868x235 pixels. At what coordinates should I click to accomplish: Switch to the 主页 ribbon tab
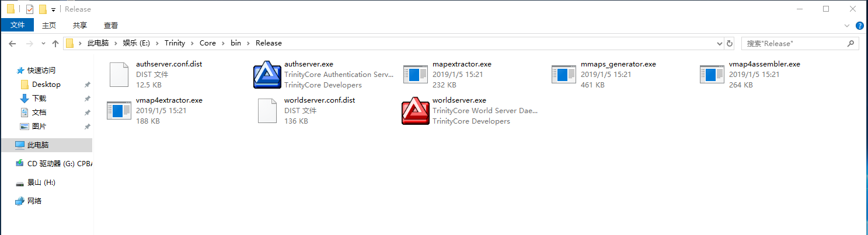pos(49,26)
